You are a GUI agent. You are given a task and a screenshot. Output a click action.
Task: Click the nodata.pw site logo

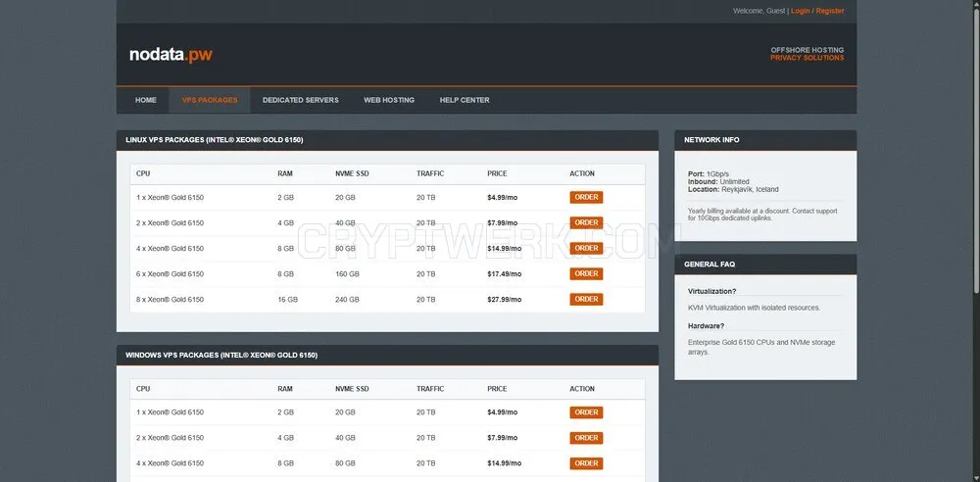(171, 55)
